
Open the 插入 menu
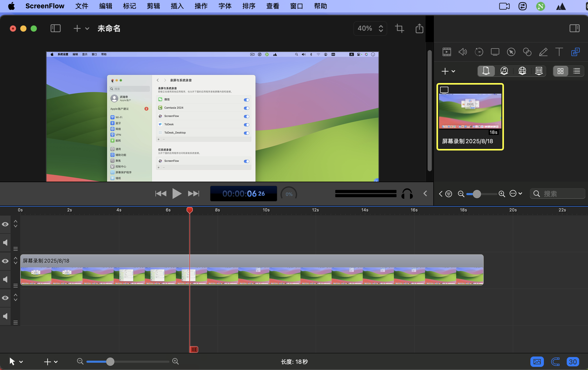pos(177,6)
